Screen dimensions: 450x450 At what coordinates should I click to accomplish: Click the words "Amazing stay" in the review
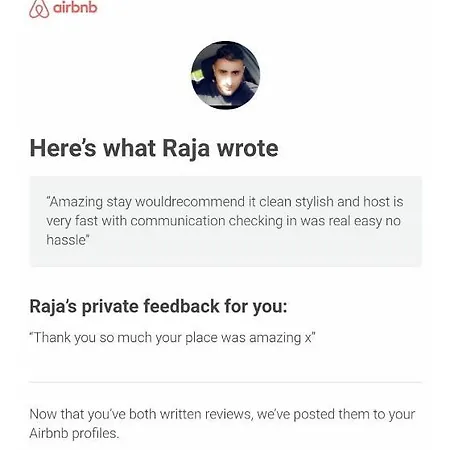coord(76,202)
